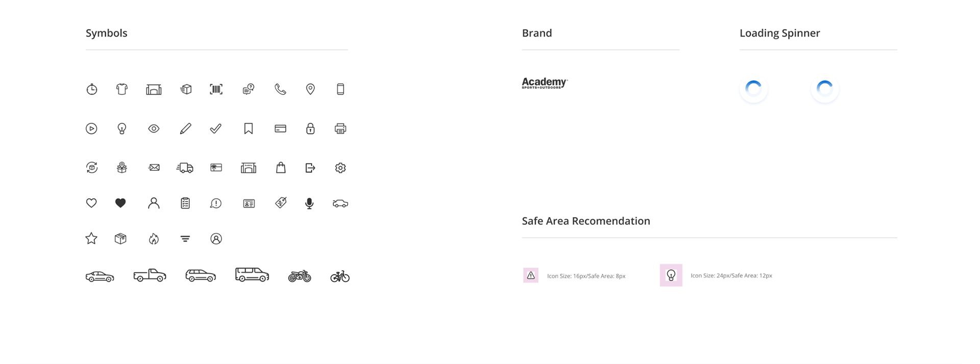This screenshot has height=364, width=980.
Task: Select the pencil edit icon
Action: tap(185, 128)
